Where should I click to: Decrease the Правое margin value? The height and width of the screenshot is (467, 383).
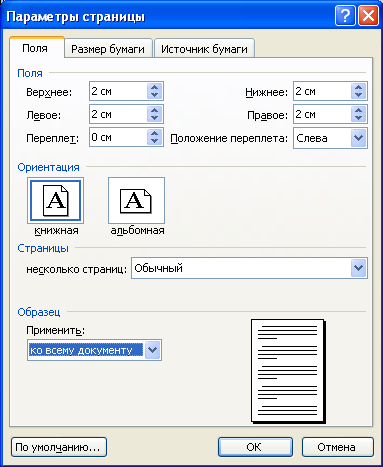tap(358, 118)
